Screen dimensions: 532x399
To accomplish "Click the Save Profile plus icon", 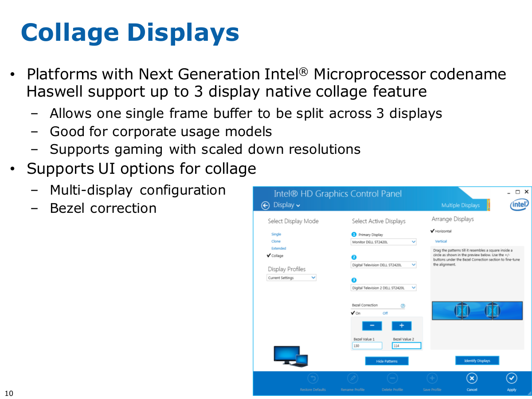I will 432,378.
